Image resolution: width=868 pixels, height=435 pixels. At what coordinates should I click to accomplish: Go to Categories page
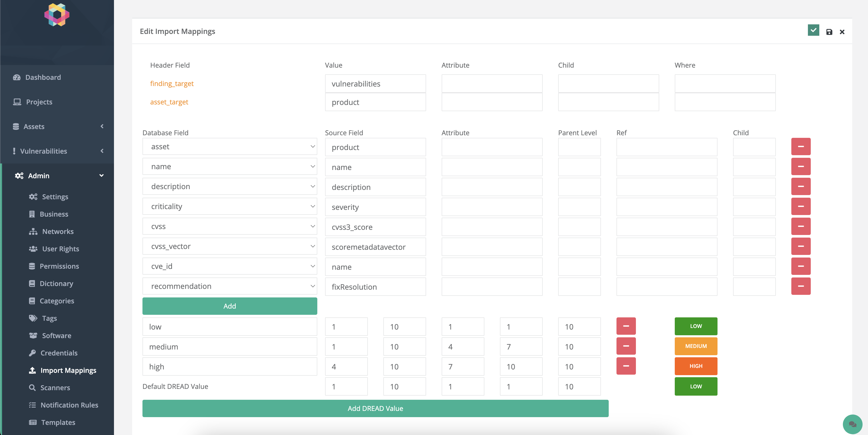pos(51,301)
